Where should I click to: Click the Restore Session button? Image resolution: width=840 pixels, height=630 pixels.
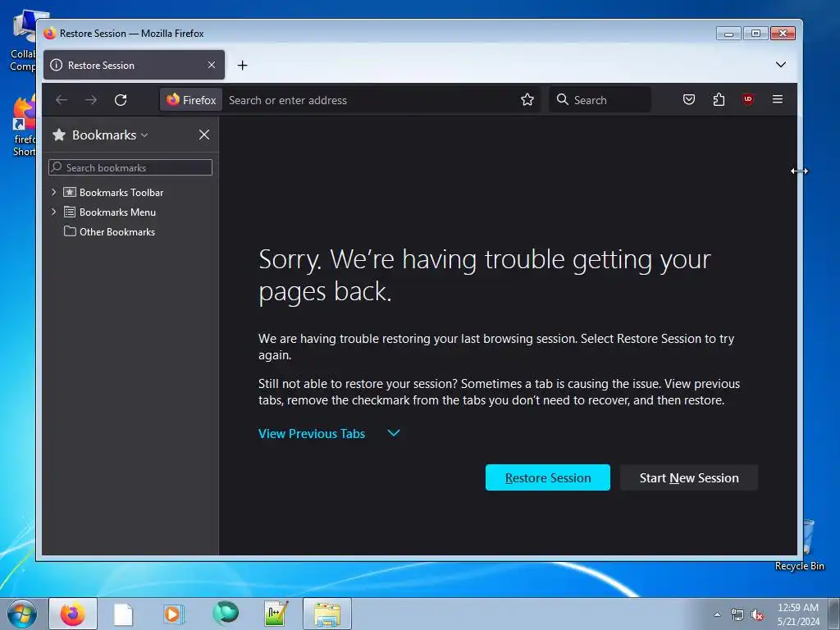coord(547,477)
